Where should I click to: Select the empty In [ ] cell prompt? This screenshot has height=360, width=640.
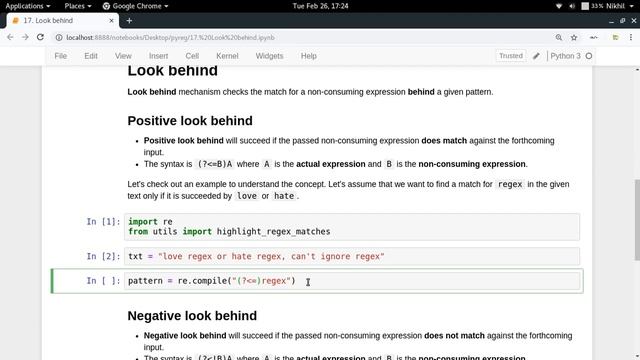point(103,281)
